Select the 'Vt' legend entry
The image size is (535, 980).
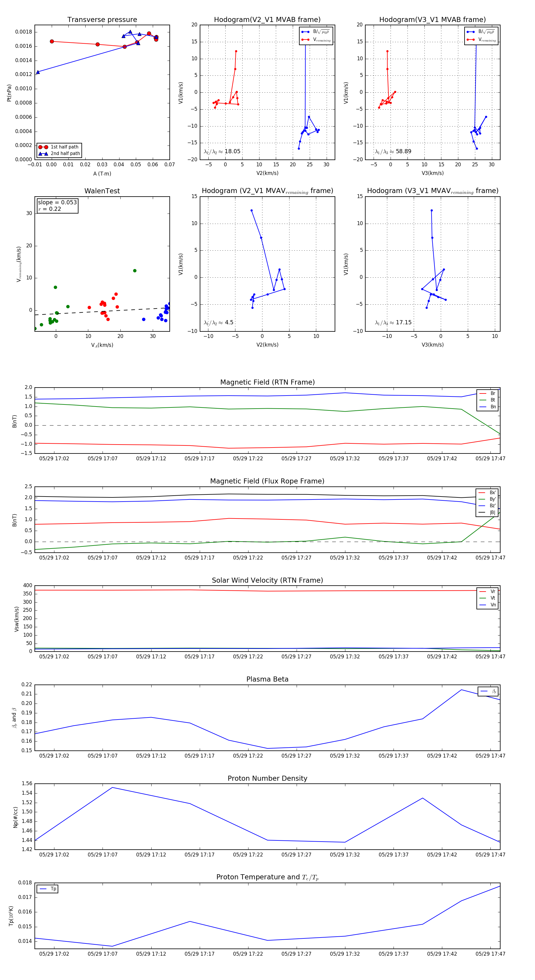click(x=487, y=598)
